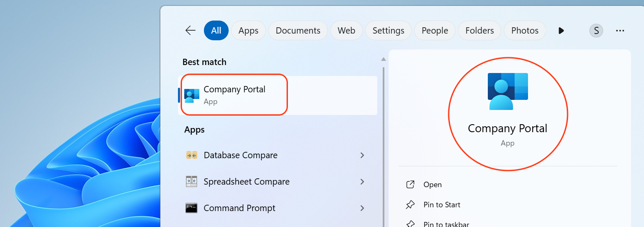Click the Database Compare icon
Viewport: 644px width, 227px height.
[191, 155]
